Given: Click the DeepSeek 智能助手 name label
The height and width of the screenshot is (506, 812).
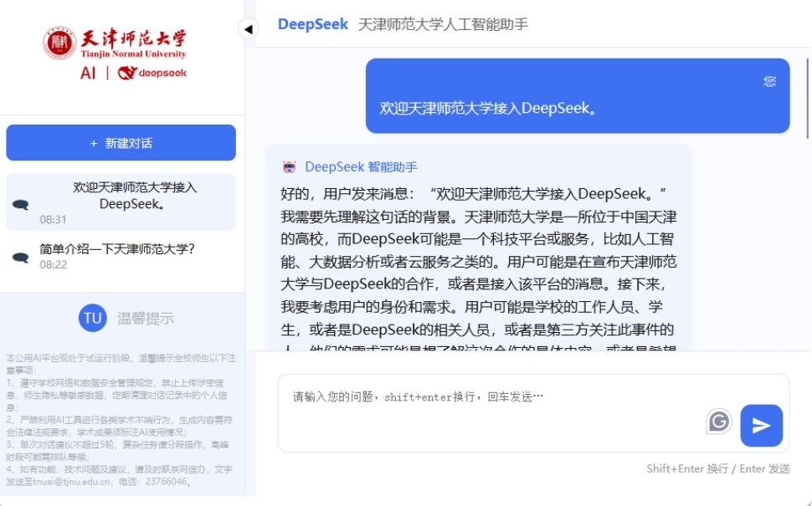Looking at the screenshot, I should click(x=361, y=167).
